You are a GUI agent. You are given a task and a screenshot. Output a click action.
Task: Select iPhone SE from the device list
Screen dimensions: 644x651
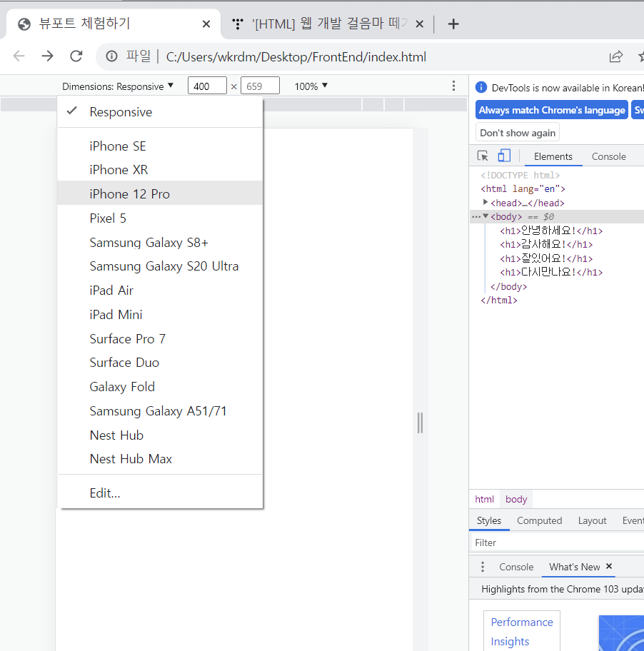coord(160,146)
